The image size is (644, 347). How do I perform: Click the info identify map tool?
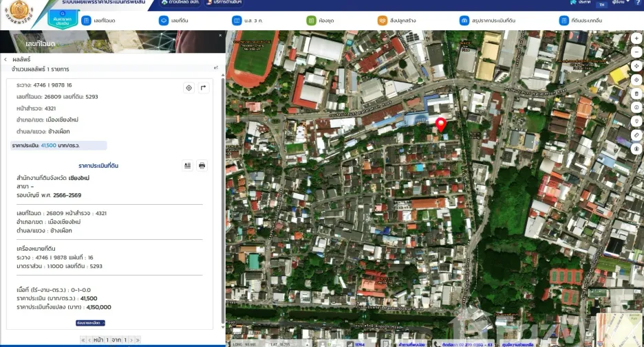pos(636,107)
